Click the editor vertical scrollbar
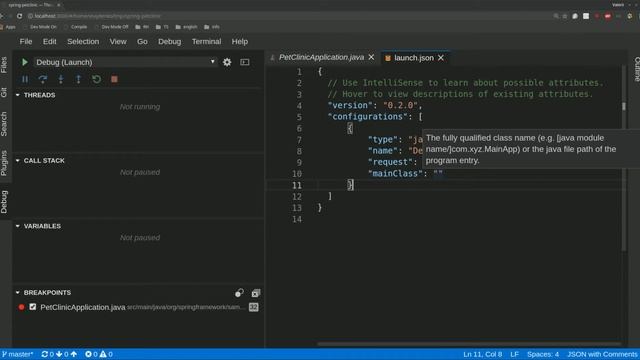The height and width of the screenshot is (360, 640). tap(624, 157)
